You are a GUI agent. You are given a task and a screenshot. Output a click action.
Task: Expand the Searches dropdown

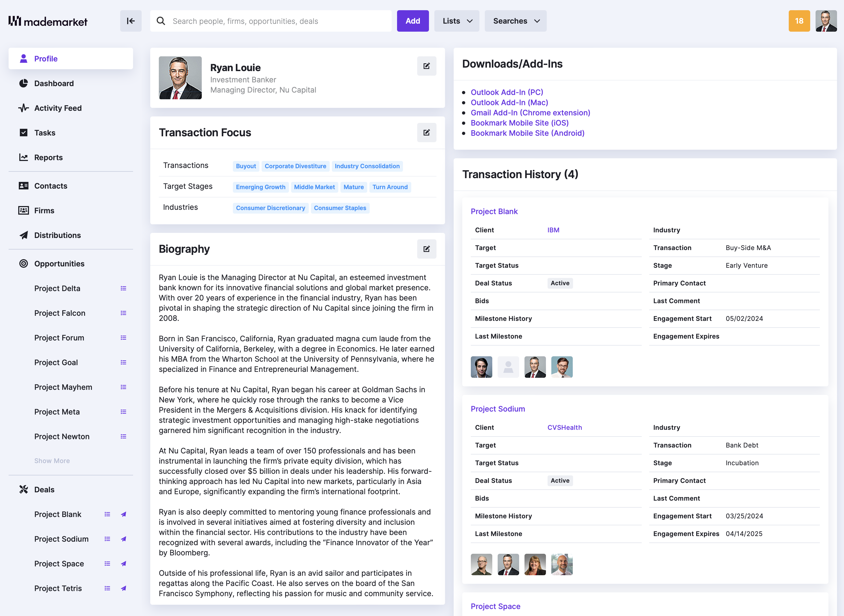pos(515,21)
